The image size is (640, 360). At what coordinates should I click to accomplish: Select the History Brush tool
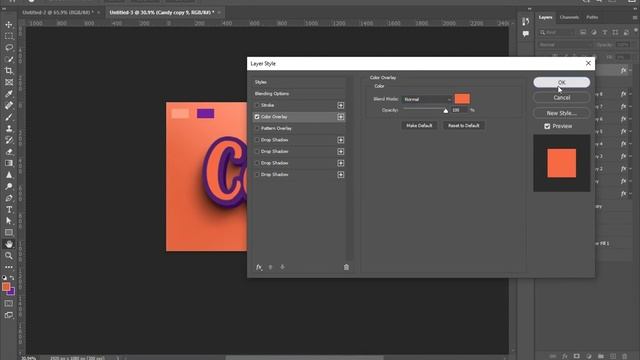pos(9,140)
